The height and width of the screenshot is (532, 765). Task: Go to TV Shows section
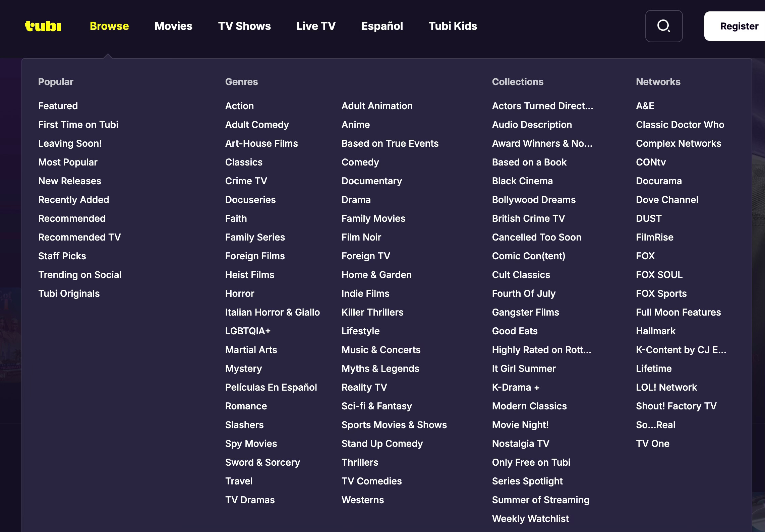(x=244, y=26)
